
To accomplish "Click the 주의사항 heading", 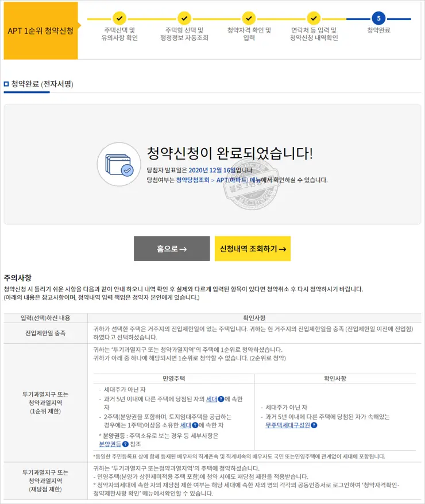I will [x=18, y=278].
